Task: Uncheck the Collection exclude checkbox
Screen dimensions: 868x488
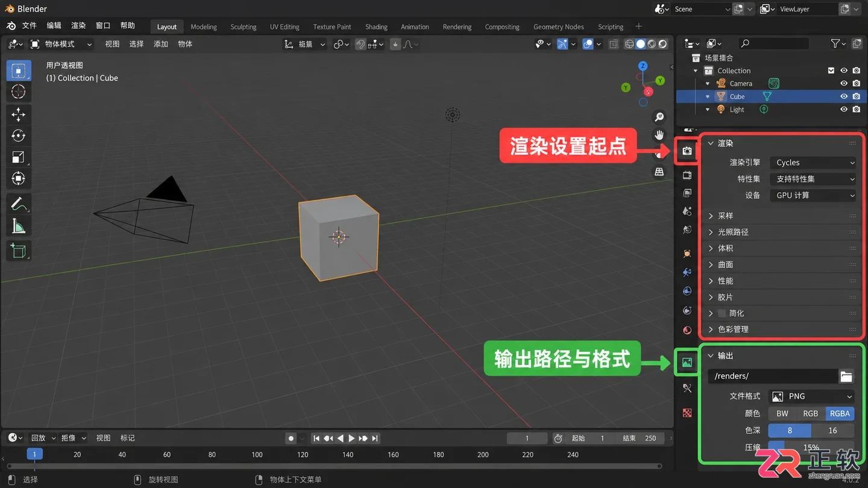Action: click(x=831, y=70)
